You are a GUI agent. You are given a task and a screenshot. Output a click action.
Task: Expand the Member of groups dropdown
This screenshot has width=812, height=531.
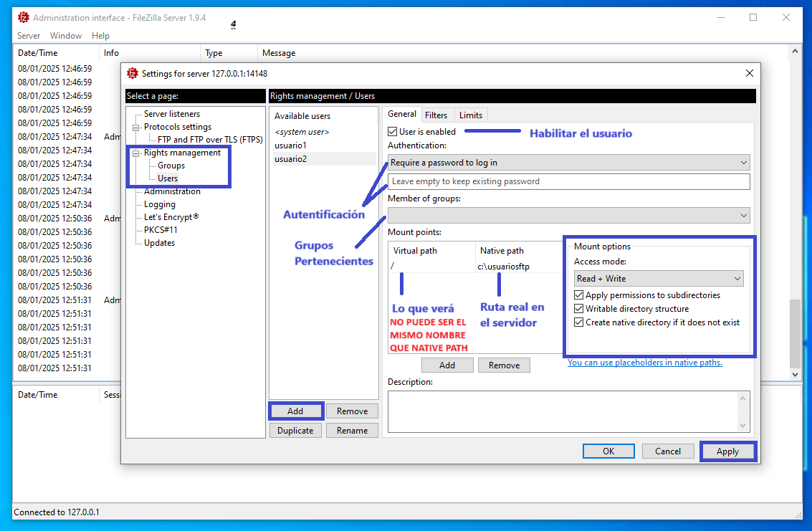(x=568, y=215)
